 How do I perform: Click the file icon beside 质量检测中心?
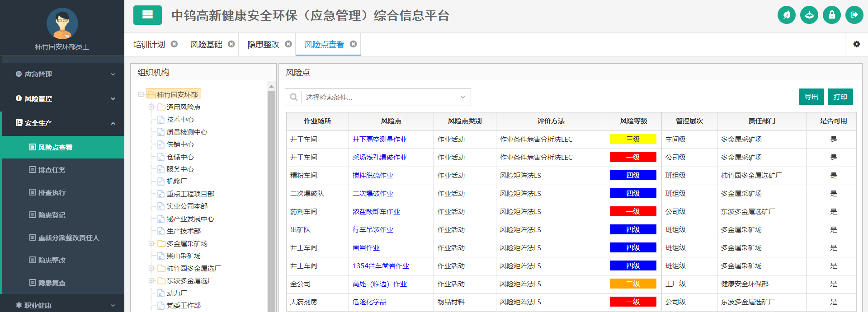[x=160, y=132]
